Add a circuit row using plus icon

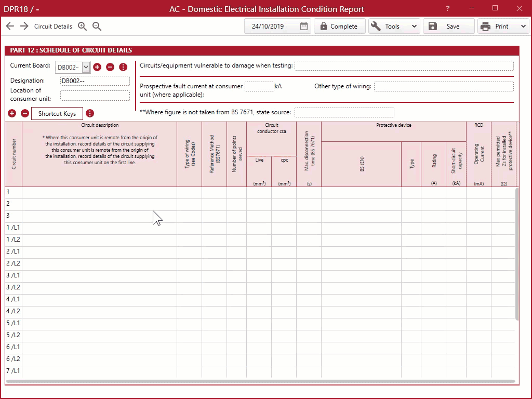point(12,113)
